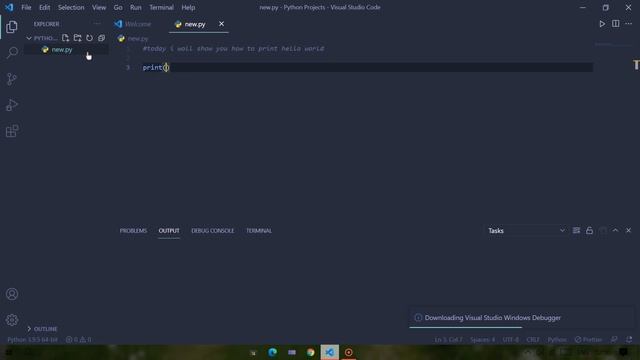Change CRLF end of line sequence

tap(533, 340)
